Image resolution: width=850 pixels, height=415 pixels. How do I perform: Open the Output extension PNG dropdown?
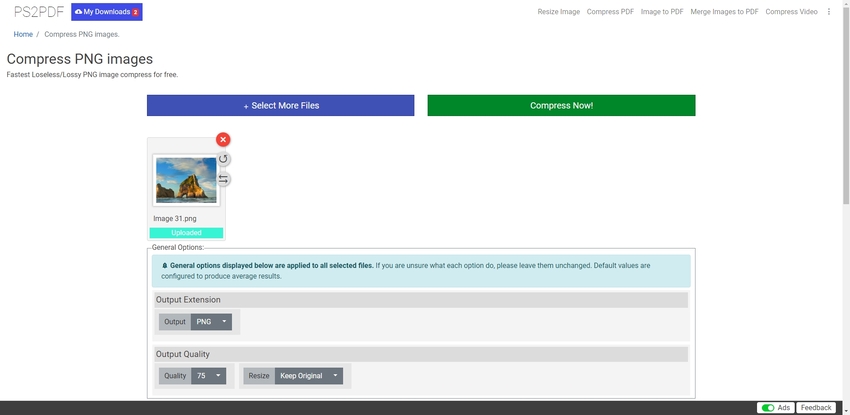(211, 322)
